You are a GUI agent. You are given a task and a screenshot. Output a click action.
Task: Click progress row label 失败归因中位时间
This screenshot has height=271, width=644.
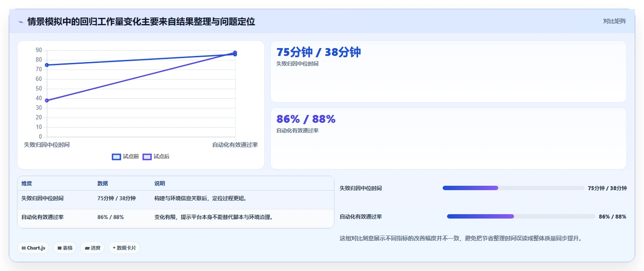tap(361, 188)
